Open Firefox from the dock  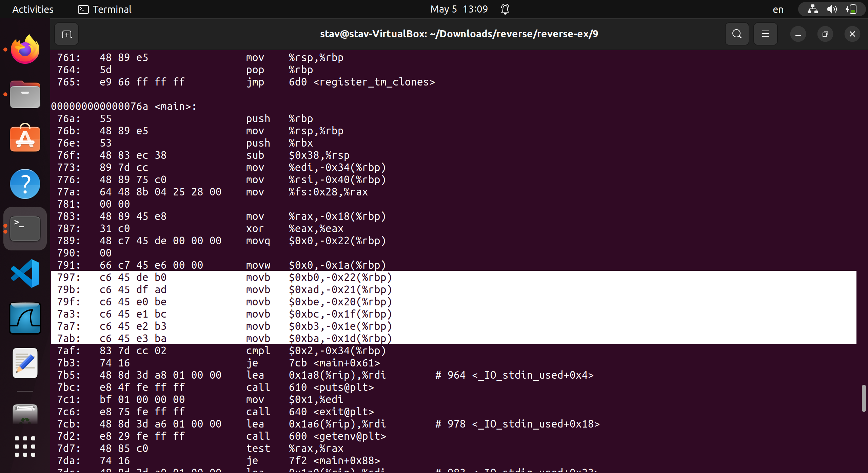[x=25, y=49]
